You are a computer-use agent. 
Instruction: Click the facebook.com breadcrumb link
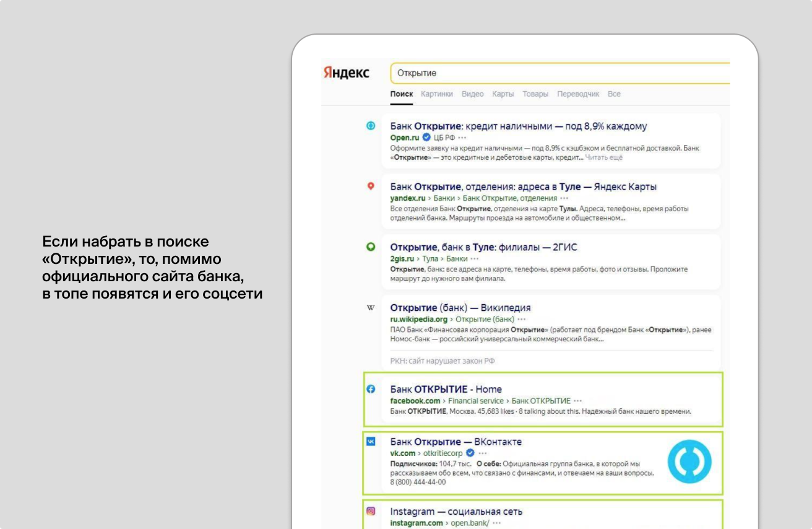click(x=415, y=401)
